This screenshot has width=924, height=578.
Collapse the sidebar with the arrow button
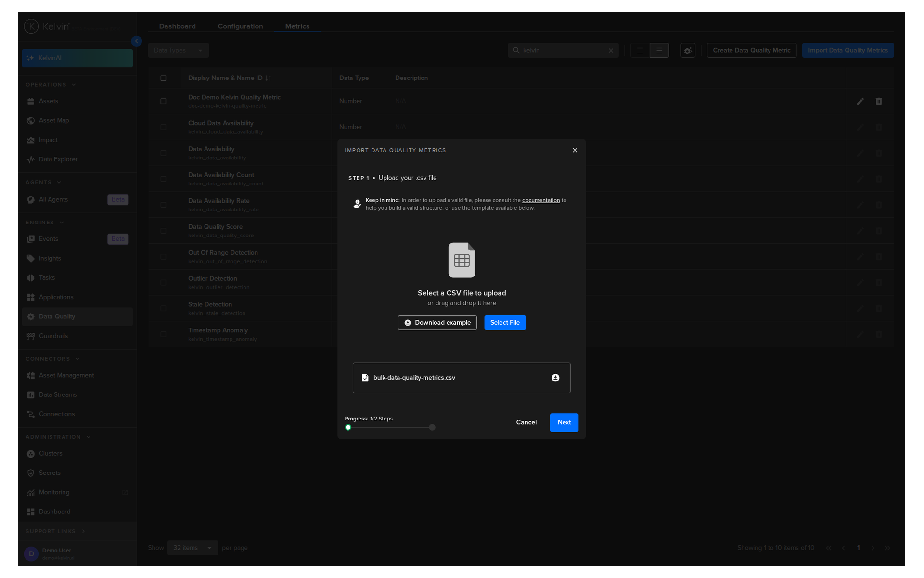(x=137, y=41)
